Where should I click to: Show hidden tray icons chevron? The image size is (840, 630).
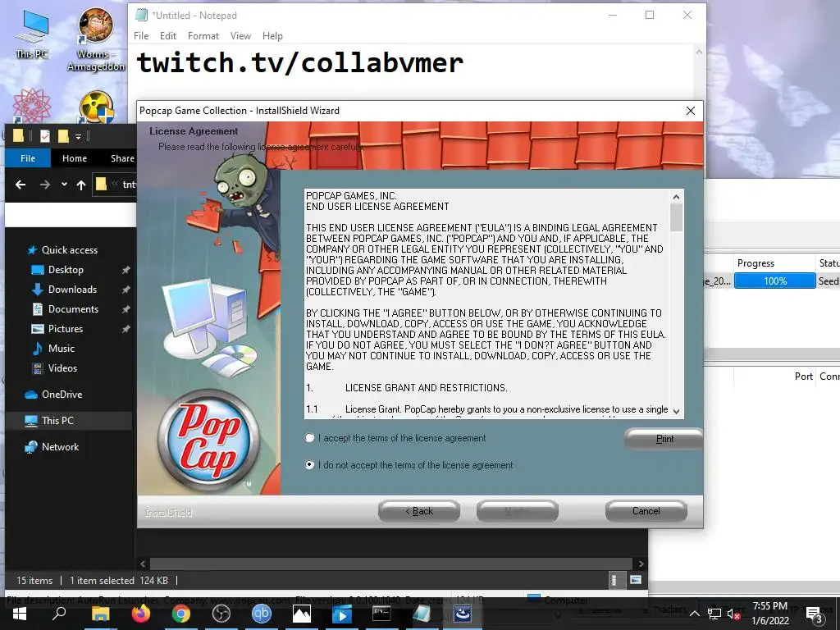[694, 614]
